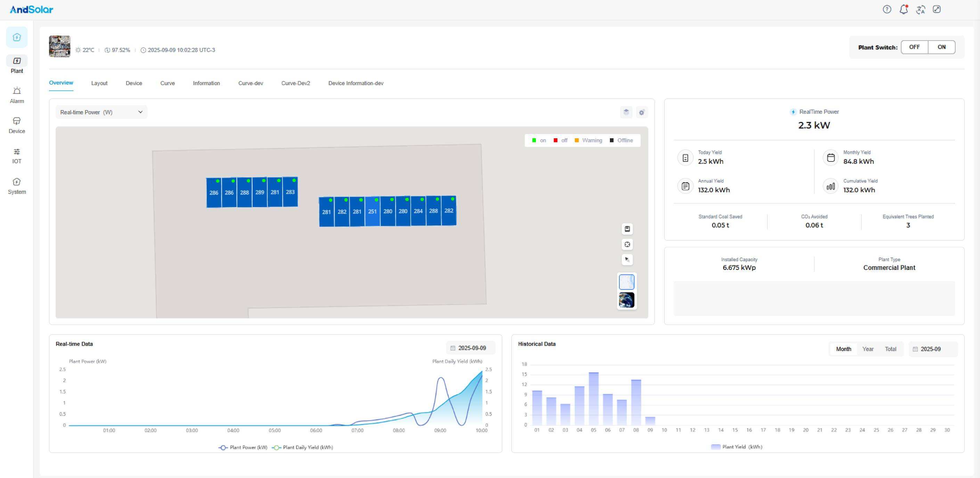Turn the Plant Switch ON
The width and height of the screenshot is (980, 478).
pyautogui.click(x=941, y=47)
